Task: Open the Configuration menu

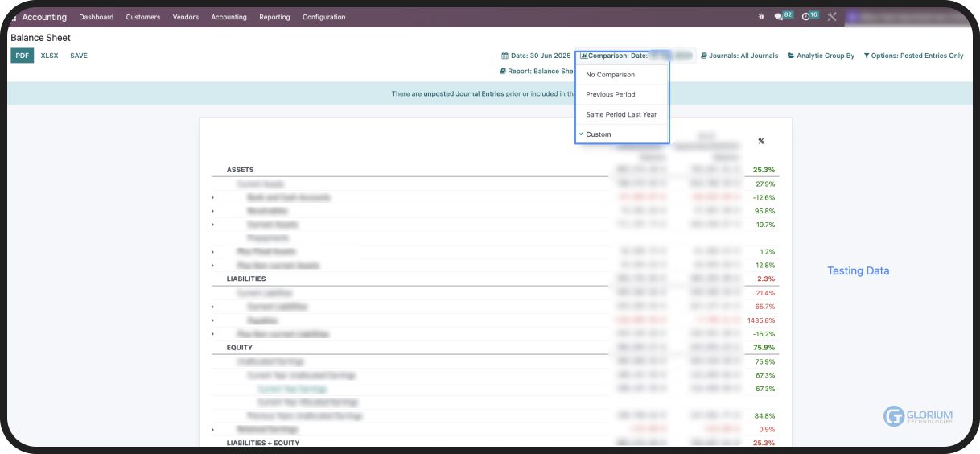Action: [x=323, y=17]
